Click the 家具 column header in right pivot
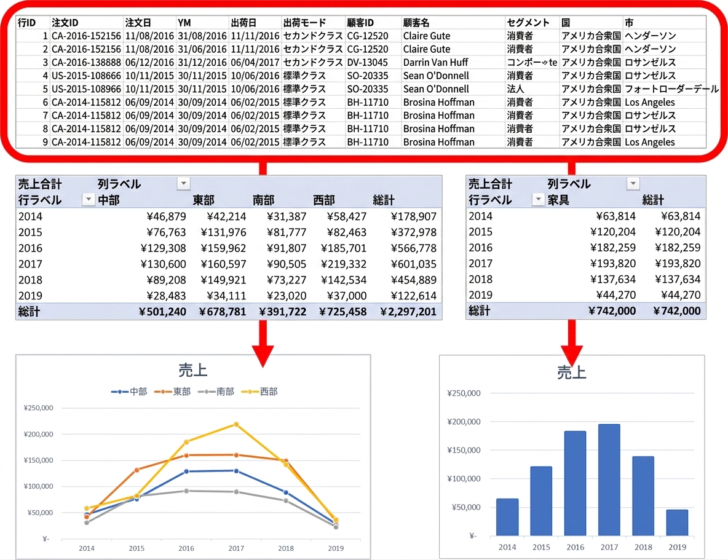This screenshot has width=728, height=560. point(558,200)
